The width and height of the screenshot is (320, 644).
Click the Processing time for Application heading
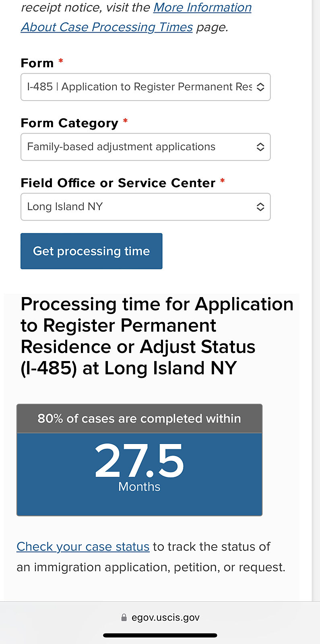coord(157,336)
